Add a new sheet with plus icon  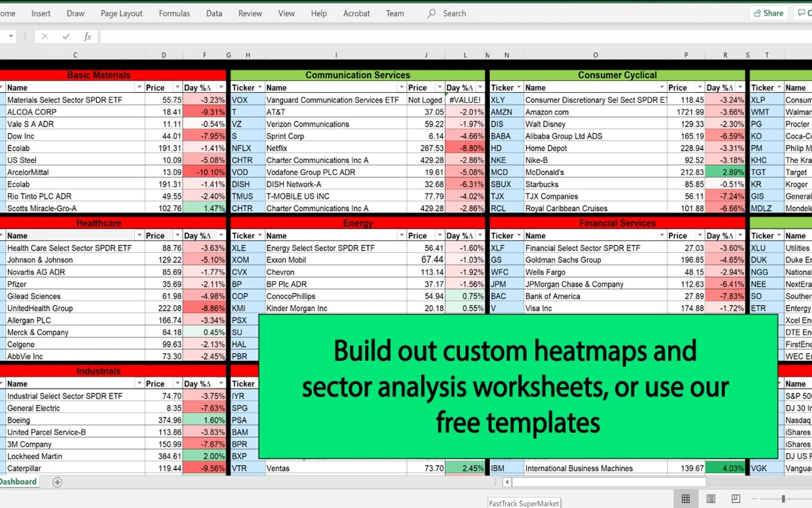[x=57, y=482]
